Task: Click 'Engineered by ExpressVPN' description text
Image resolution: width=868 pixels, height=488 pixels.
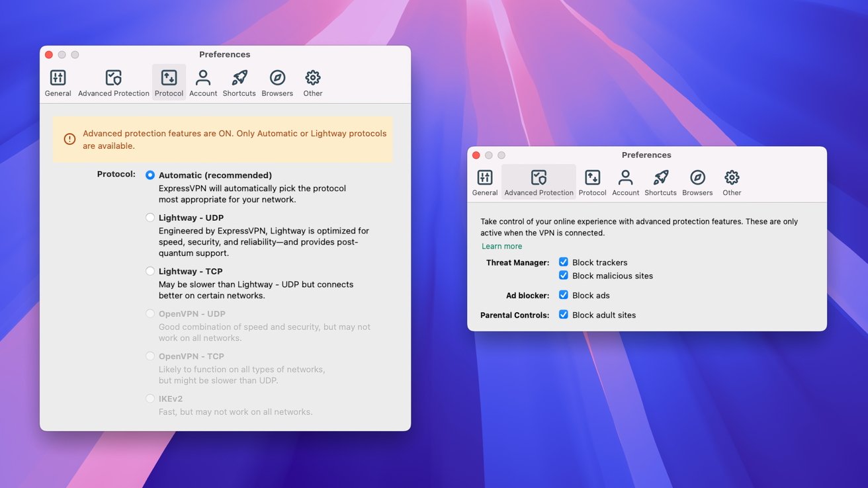Action: pos(264,242)
